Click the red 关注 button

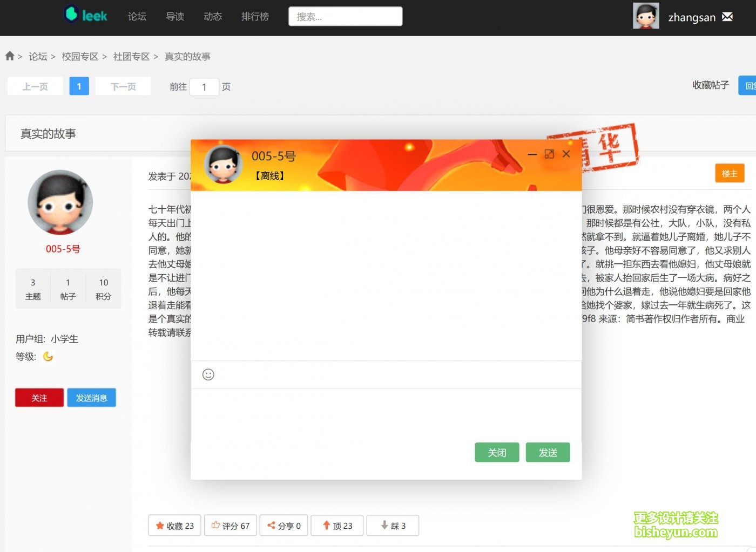pos(39,398)
